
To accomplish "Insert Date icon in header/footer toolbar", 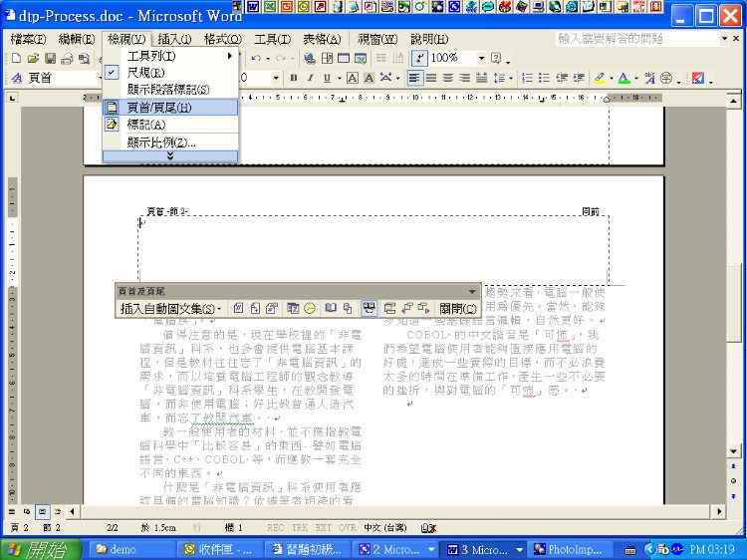I will pos(293,308).
